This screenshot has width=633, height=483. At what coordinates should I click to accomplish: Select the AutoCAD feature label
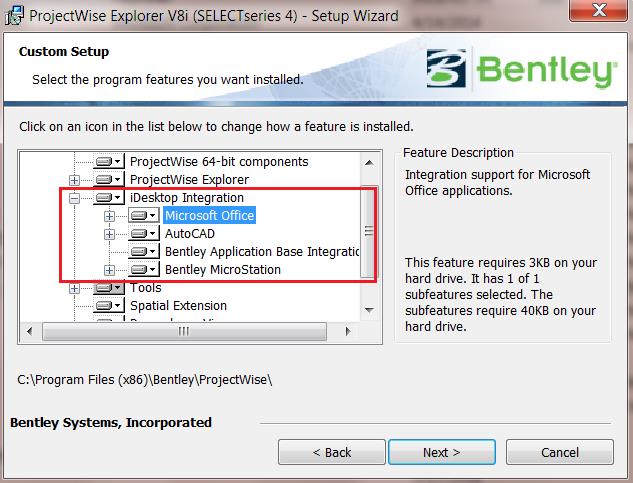[190, 233]
